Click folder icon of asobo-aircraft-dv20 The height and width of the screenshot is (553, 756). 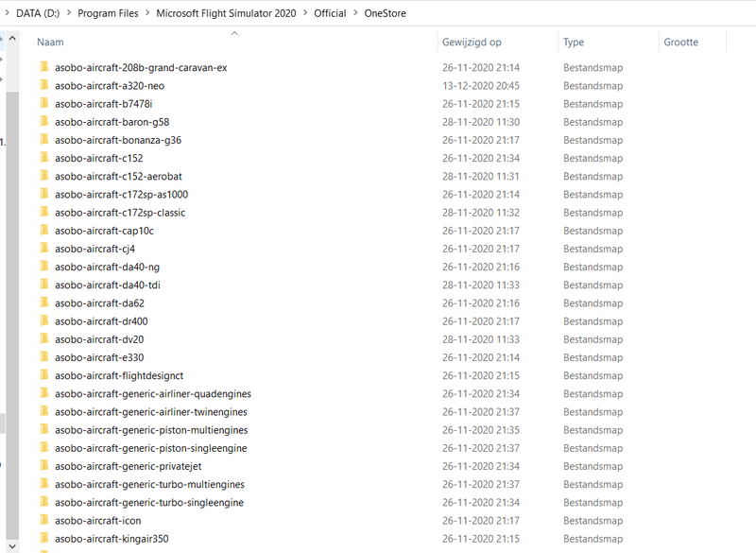tap(44, 339)
